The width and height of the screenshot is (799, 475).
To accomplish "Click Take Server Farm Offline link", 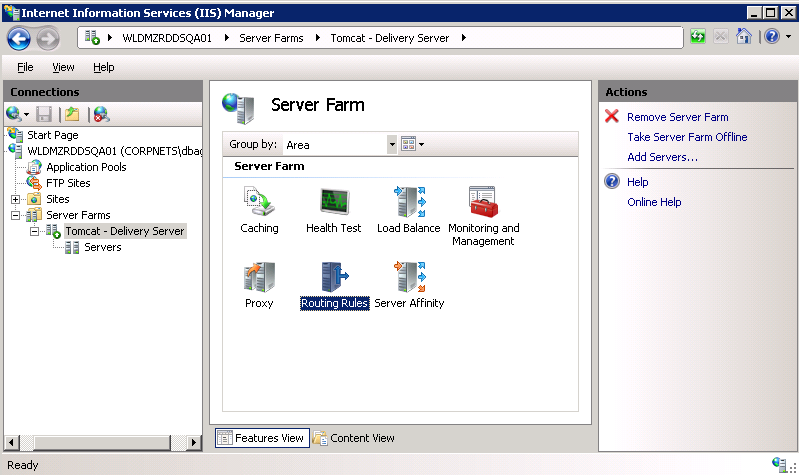I will 687,137.
